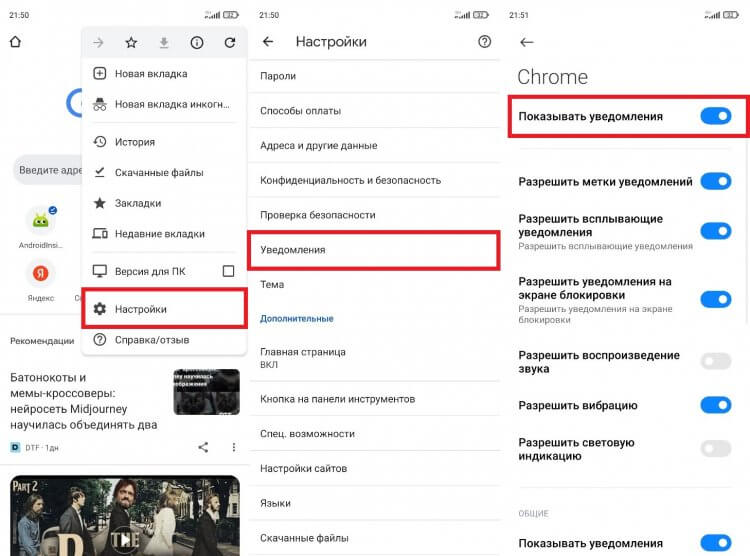Open Недавние вкладки menu entry
This screenshot has width=750, height=556.
tap(165, 234)
